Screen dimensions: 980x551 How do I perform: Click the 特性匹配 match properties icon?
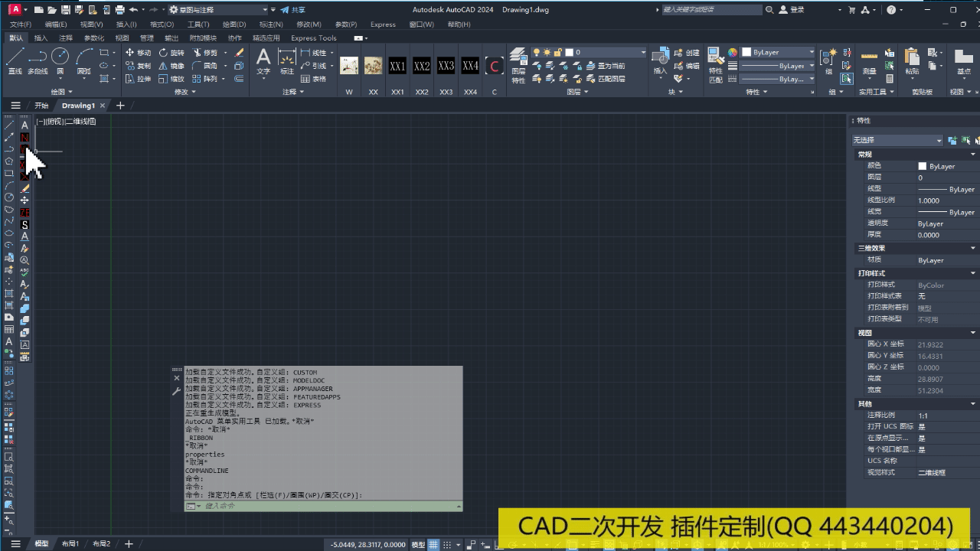click(715, 65)
